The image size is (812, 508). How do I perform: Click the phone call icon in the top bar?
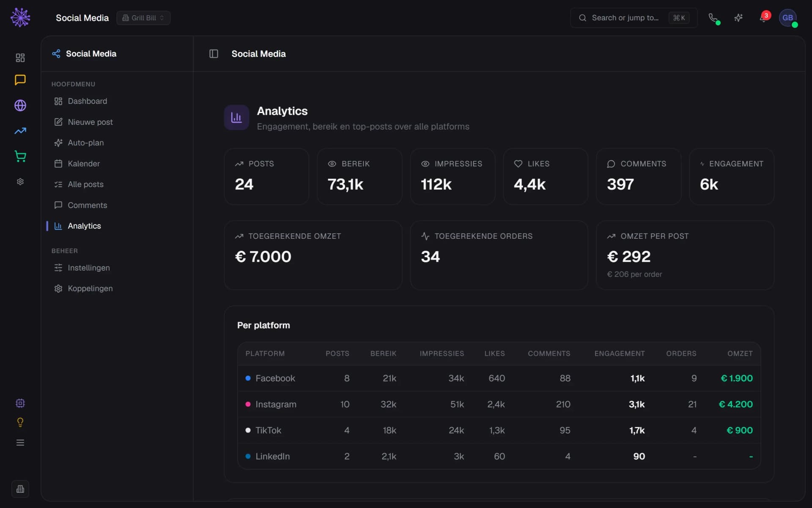[713, 18]
